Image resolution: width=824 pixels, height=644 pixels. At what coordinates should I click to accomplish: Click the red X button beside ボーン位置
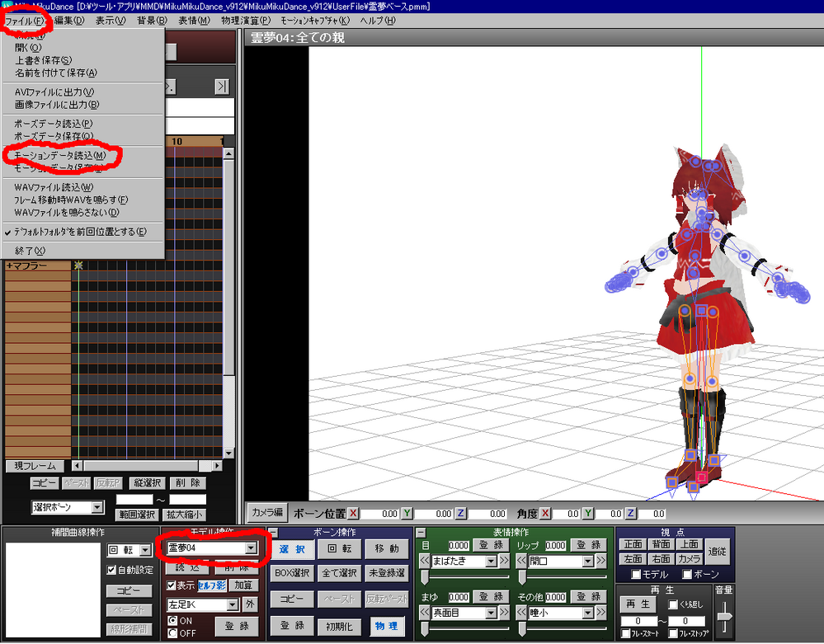click(353, 513)
